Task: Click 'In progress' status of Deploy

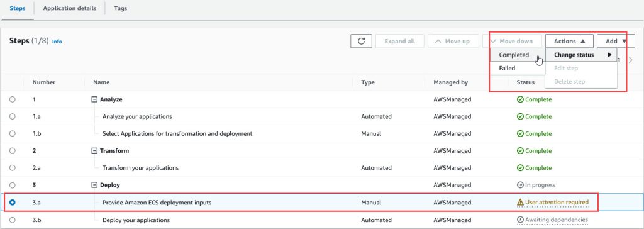Action: (x=540, y=185)
